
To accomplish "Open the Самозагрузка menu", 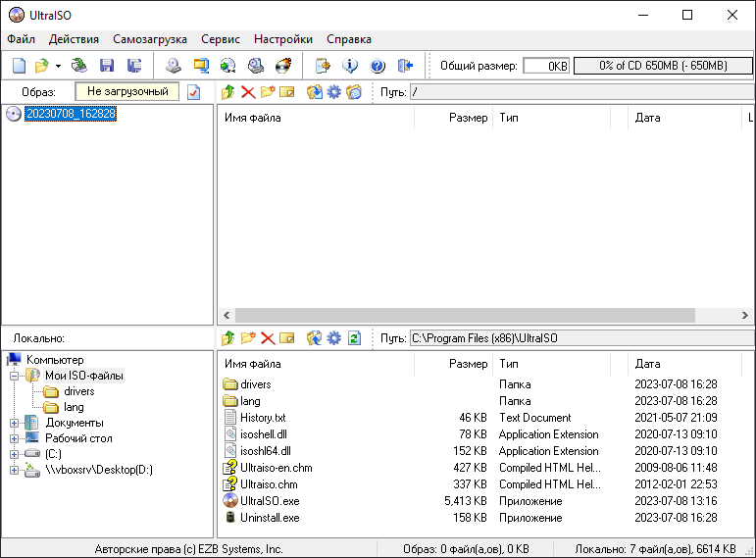I will click(x=149, y=39).
